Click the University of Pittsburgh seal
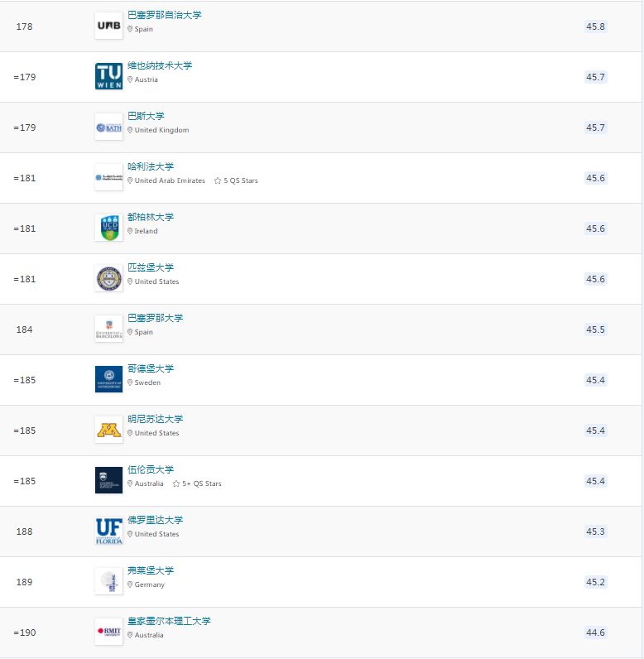Viewport: 644px width, 659px height. pos(108,278)
